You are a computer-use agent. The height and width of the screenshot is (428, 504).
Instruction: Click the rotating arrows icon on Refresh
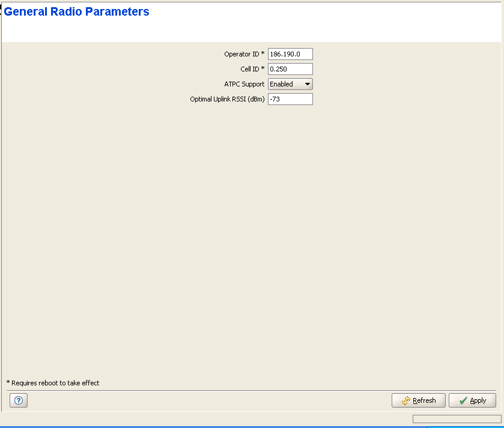[x=406, y=401]
